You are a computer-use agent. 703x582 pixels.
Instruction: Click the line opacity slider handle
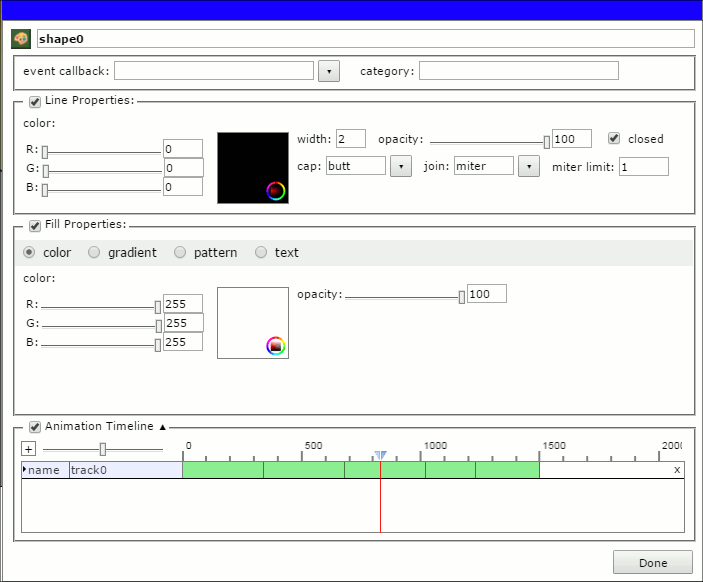pyautogui.click(x=547, y=143)
